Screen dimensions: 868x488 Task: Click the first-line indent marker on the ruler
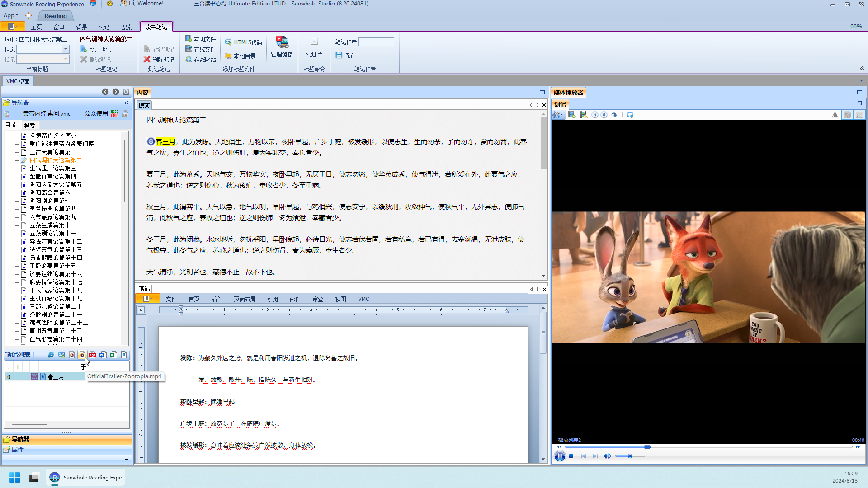[181, 308]
